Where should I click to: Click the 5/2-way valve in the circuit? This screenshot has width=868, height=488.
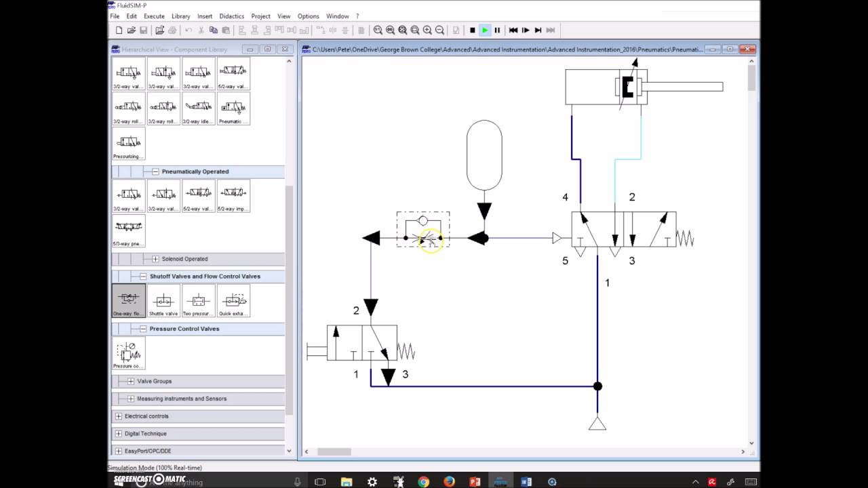tap(624, 229)
